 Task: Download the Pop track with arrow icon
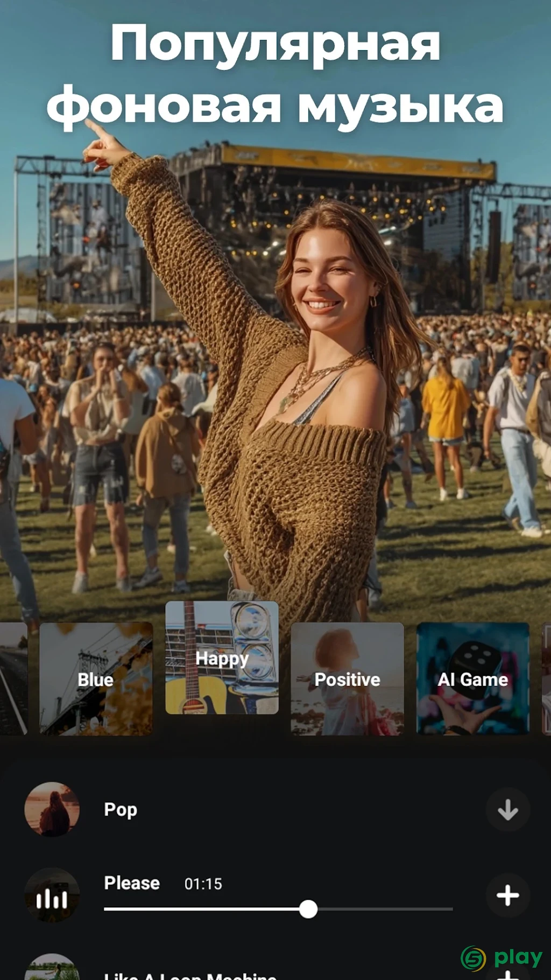point(507,809)
